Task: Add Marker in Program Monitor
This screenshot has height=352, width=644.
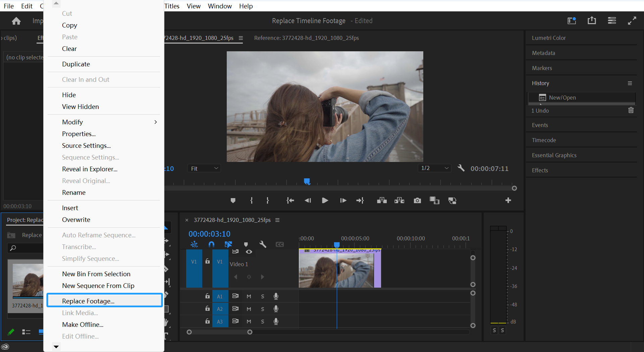Action: pyautogui.click(x=233, y=200)
